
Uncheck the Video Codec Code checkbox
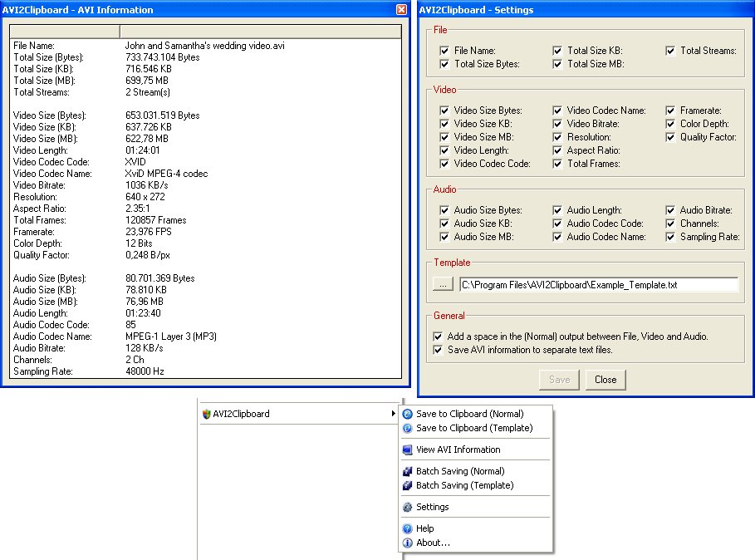click(444, 164)
